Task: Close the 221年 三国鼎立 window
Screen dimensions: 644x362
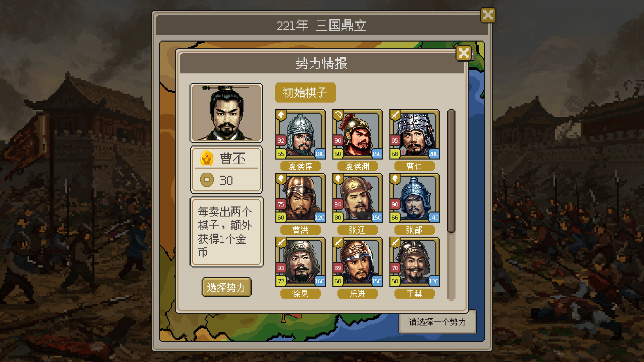Action: click(488, 15)
